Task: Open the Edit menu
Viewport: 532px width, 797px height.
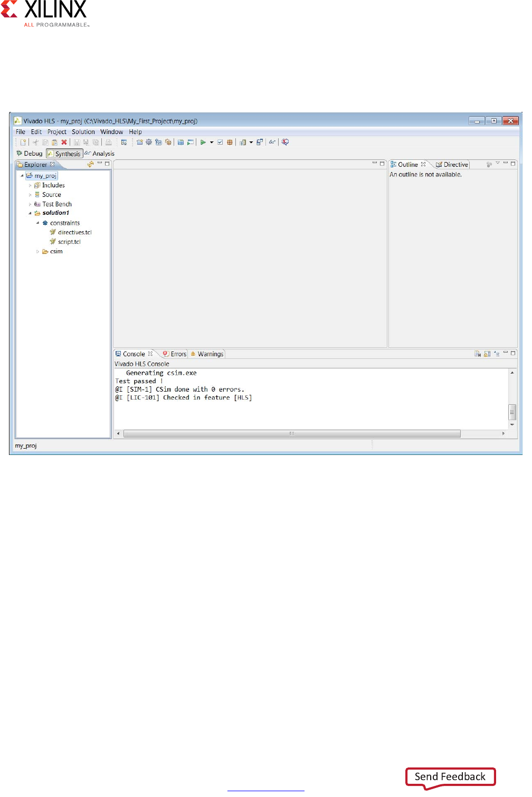Action: click(x=36, y=132)
